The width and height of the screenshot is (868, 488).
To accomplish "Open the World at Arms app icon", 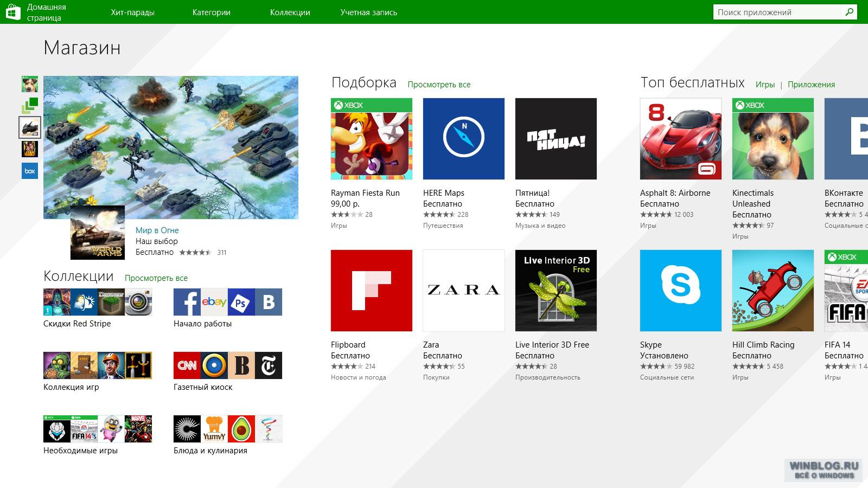I will pos(98,233).
